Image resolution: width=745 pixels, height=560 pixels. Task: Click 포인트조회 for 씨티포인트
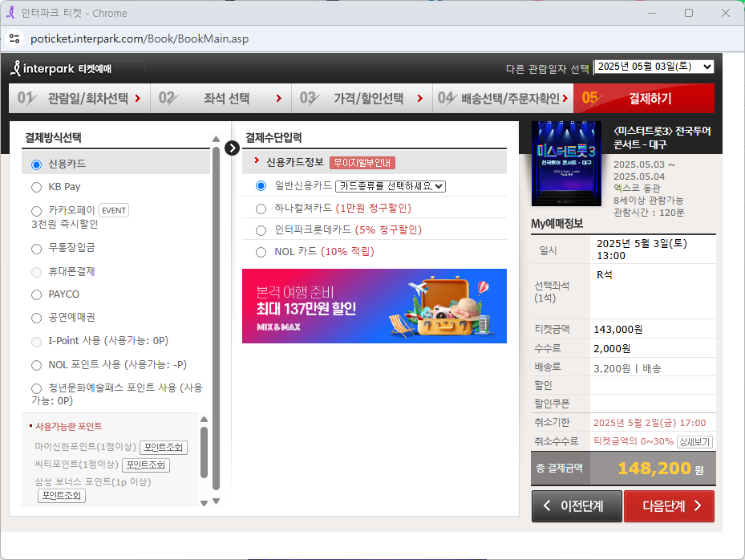(146, 465)
